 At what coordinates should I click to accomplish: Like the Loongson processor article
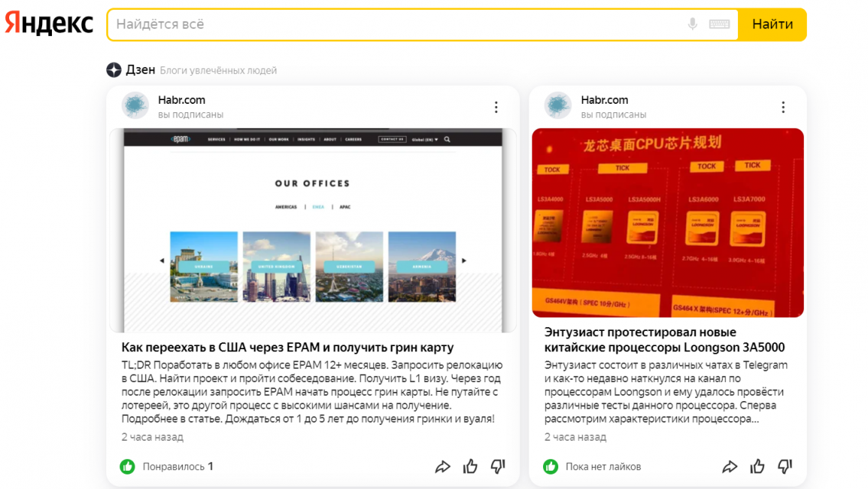(x=757, y=466)
